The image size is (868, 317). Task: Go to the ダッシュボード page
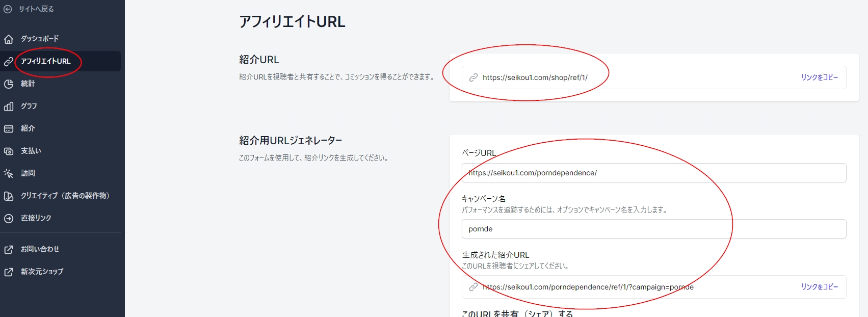(40, 39)
